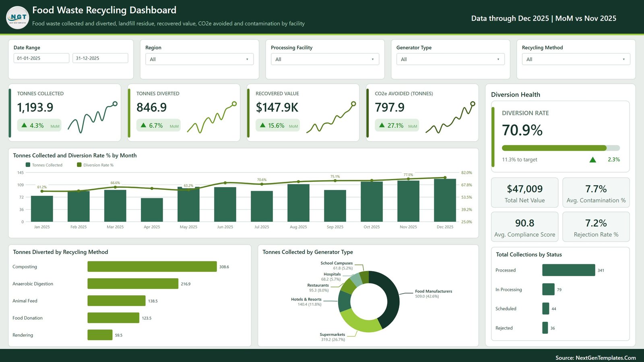Viewport: 644px width, 362px height.
Task: Click the Recovered Value sparkline chart
Action: coord(331,117)
